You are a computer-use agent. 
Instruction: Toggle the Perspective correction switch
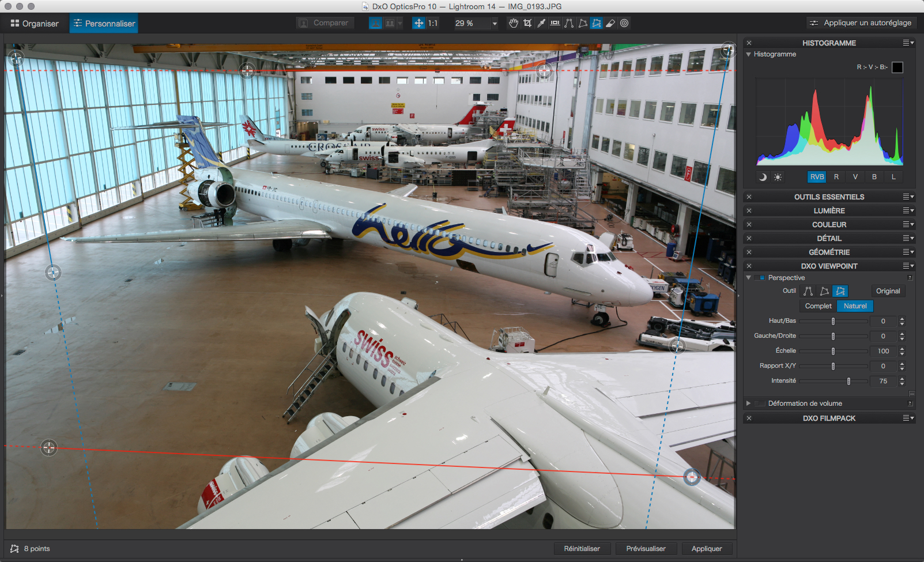[760, 278]
